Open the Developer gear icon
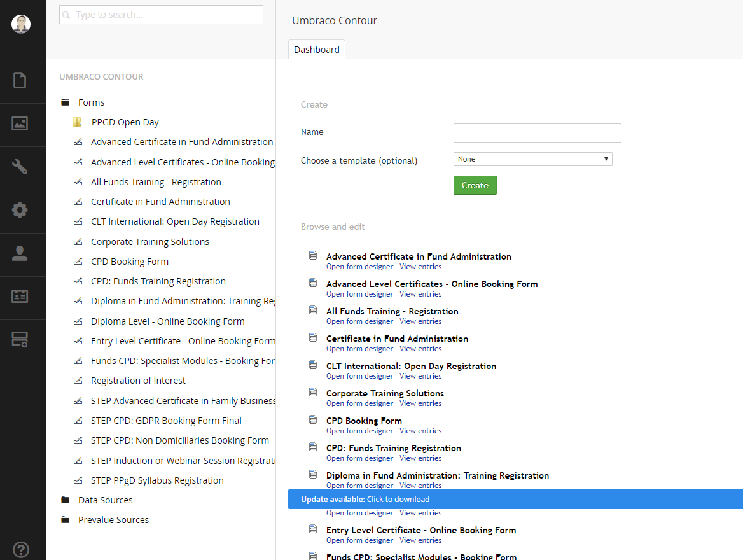This screenshot has height=560, width=743. pyautogui.click(x=20, y=210)
